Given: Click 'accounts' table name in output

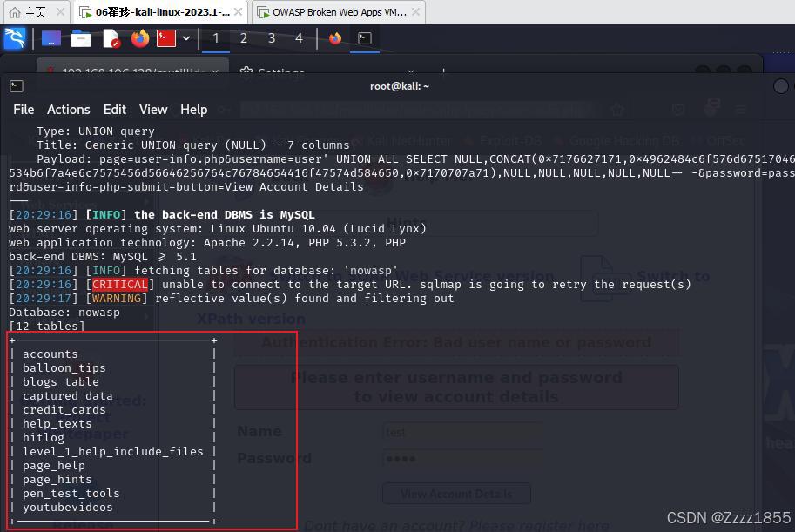Looking at the screenshot, I should tap(51, 354).
